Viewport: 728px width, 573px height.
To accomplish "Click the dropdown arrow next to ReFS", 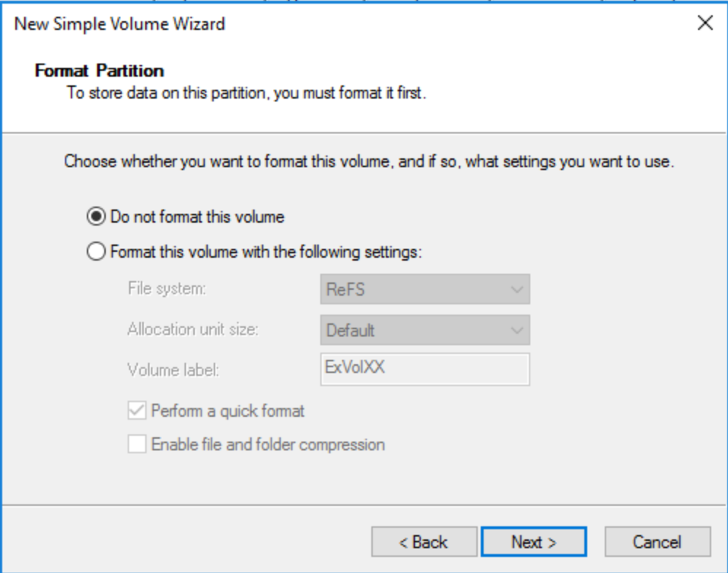I will [516, 290].
